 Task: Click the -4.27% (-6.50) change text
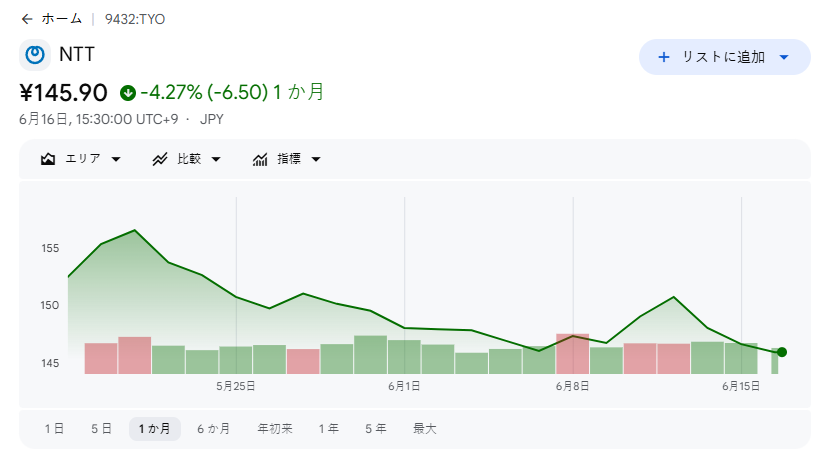tap(204, 93)
